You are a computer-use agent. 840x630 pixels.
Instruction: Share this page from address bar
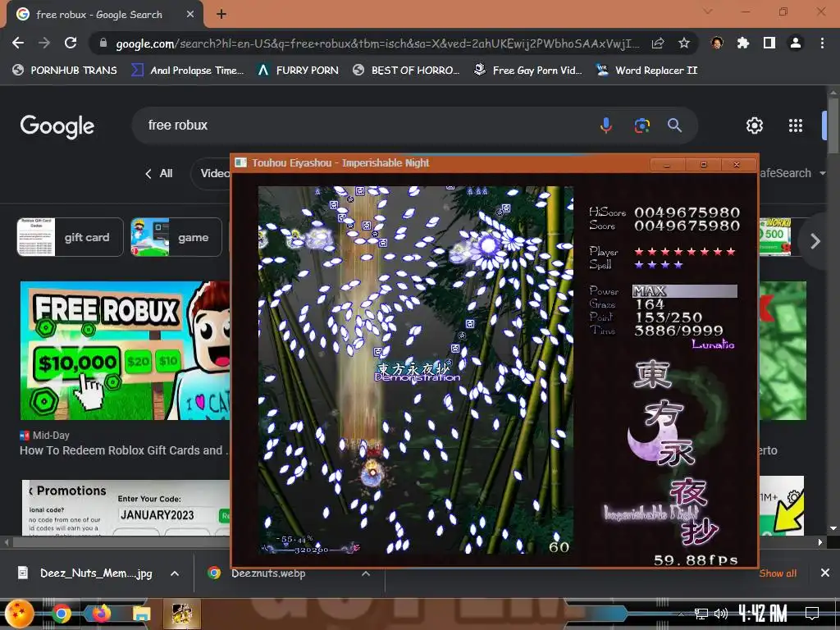(x=658, y=43)
